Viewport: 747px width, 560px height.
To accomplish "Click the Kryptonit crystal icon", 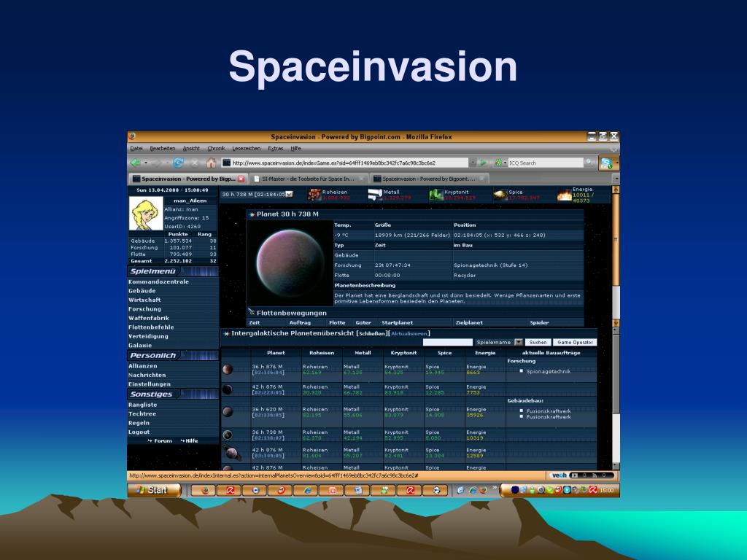I will pyautogui.click(x=436, y=194).
